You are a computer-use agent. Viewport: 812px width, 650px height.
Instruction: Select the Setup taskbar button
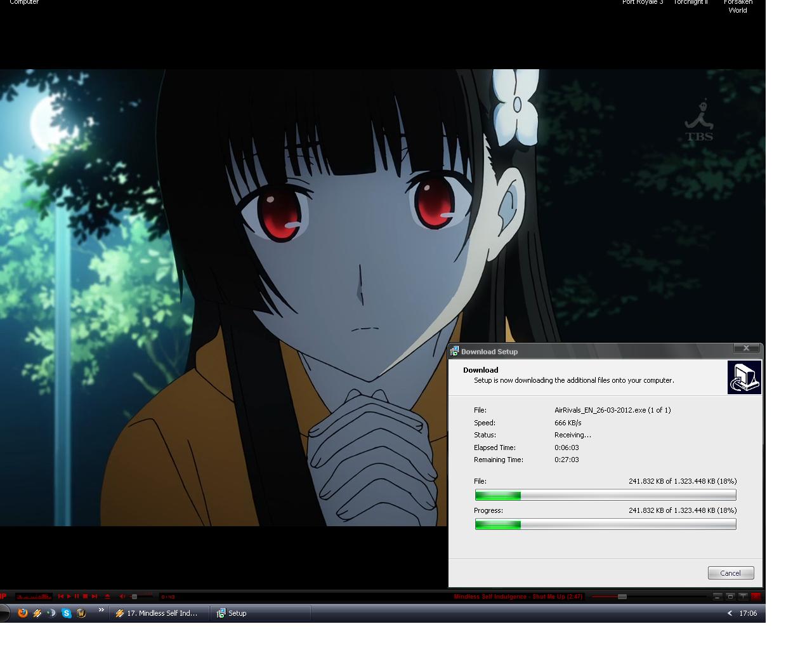coord(260,613)
